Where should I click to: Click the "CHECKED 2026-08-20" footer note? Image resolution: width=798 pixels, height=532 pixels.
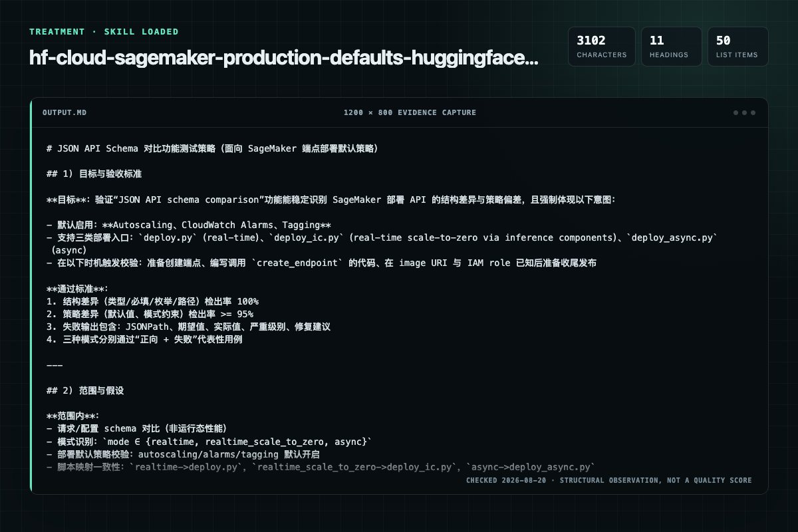click(608, 480)
